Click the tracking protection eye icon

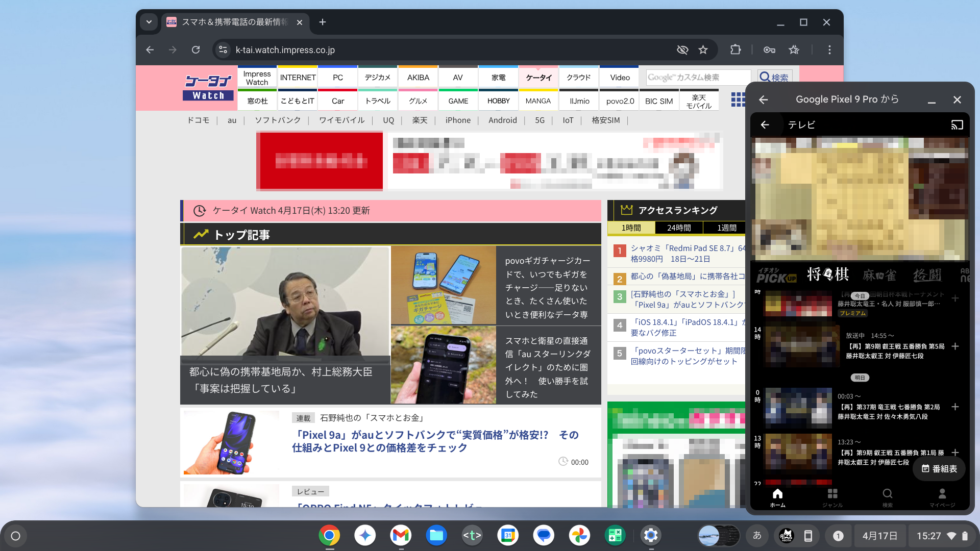[x=682, y=50]
